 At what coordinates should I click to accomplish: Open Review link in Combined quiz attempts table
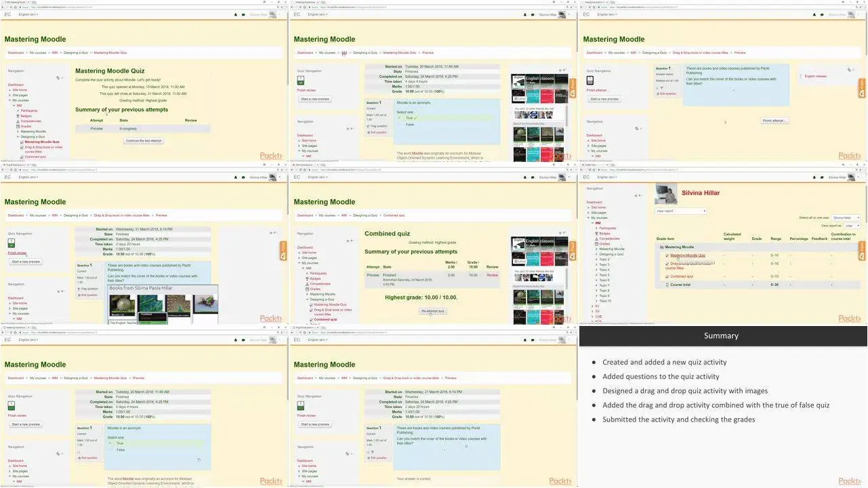pyautogui.click(x=492, y=275)
